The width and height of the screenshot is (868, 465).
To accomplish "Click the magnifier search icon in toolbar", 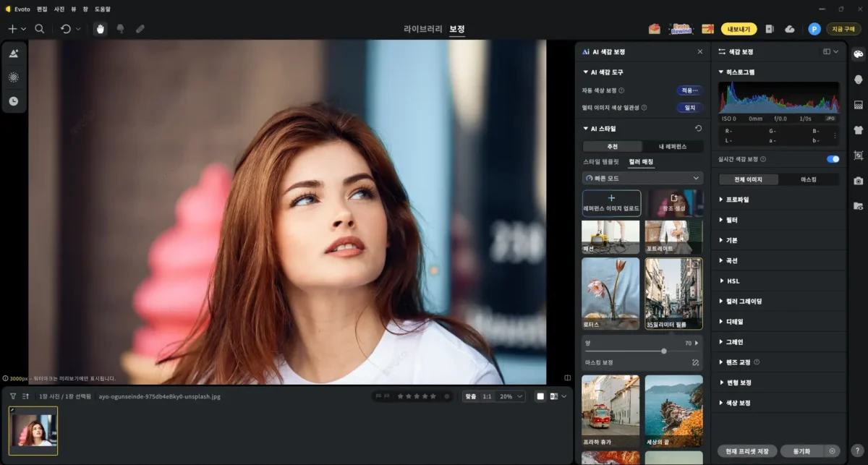I will (40, 29).
